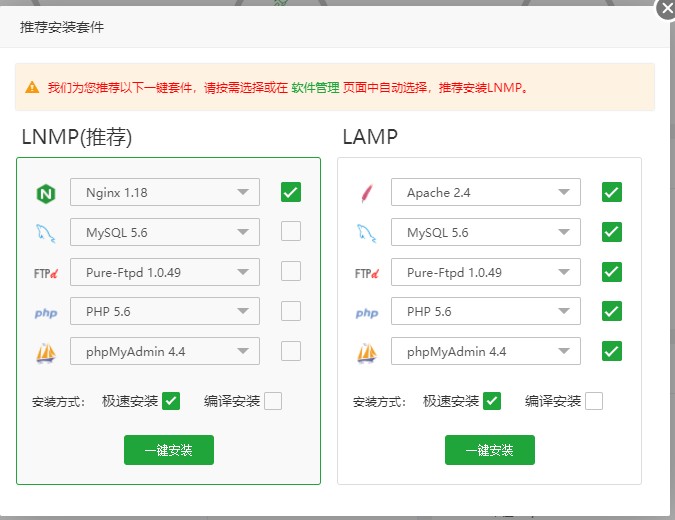675x520 pixels.
Task: Check the MySQL 5.6 box in LNMP
Action: click(x=291, y=231)
